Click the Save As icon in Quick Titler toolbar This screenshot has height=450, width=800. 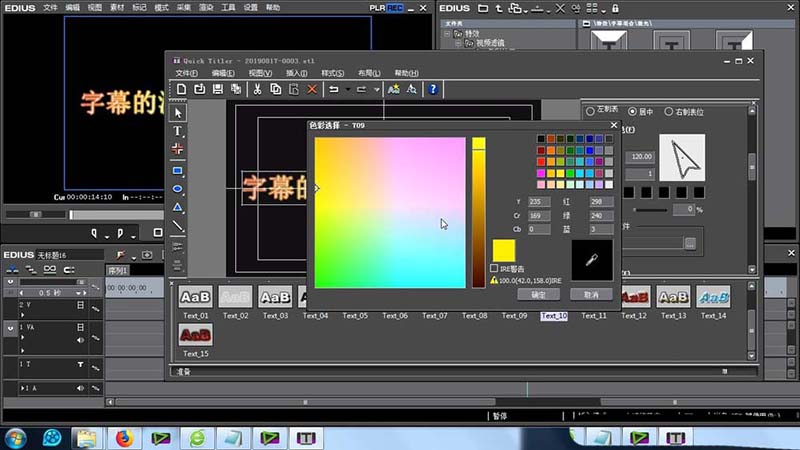236,89
